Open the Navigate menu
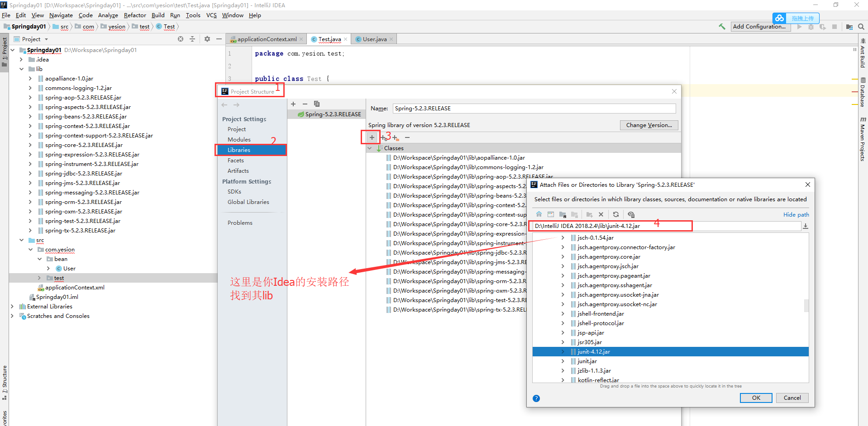 [61, 15]
